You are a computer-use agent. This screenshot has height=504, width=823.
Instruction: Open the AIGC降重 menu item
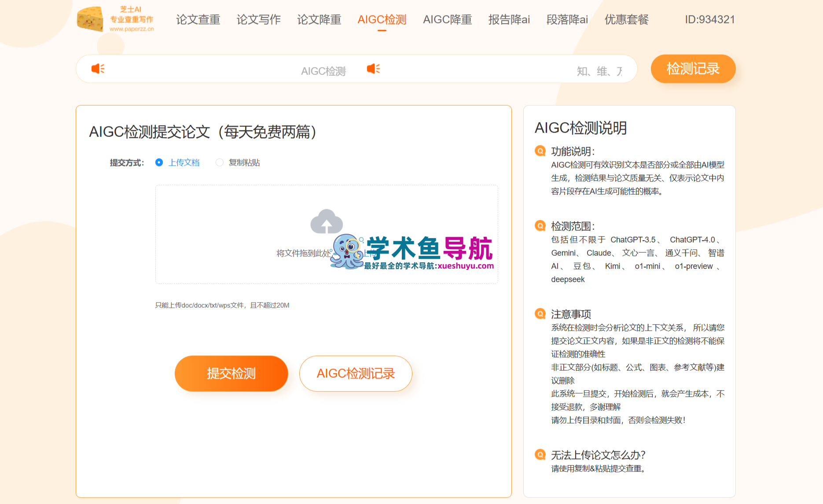(x=448, y=19)
